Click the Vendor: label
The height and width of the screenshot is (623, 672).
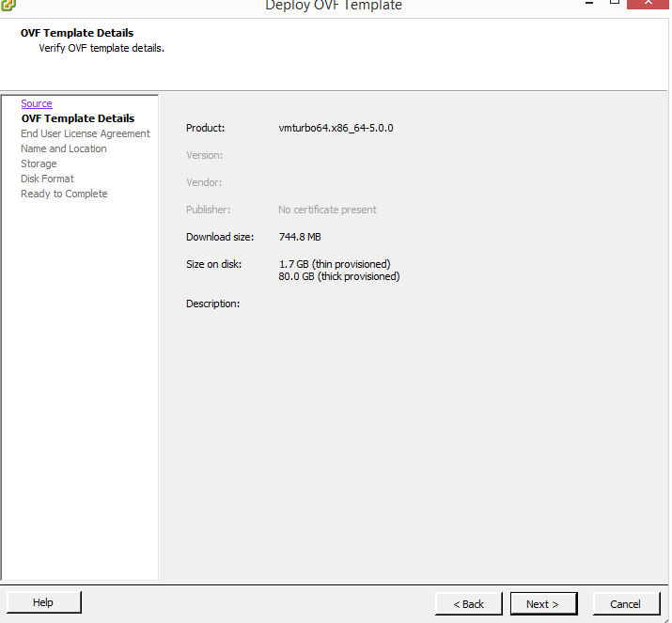pos(204,182)
